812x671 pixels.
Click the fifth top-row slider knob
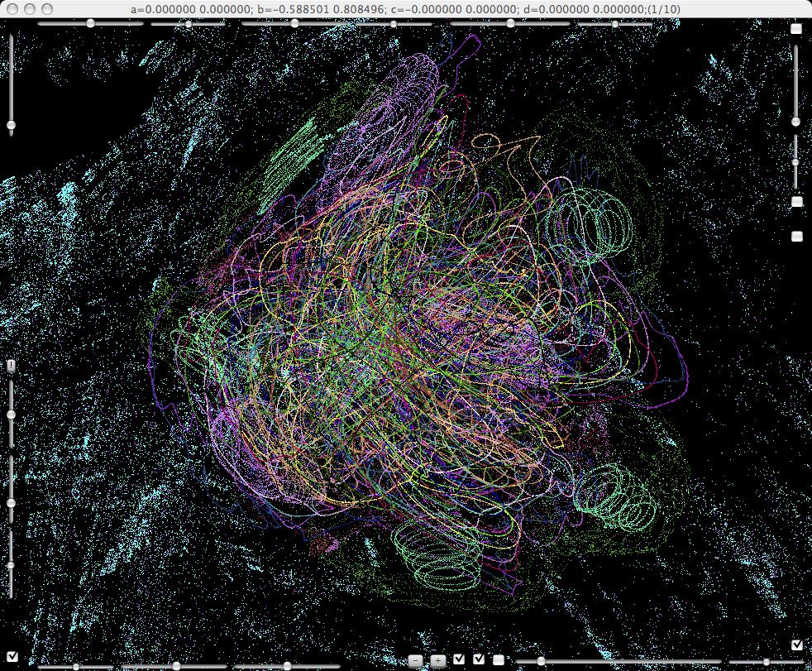click(x=511, y=23)
